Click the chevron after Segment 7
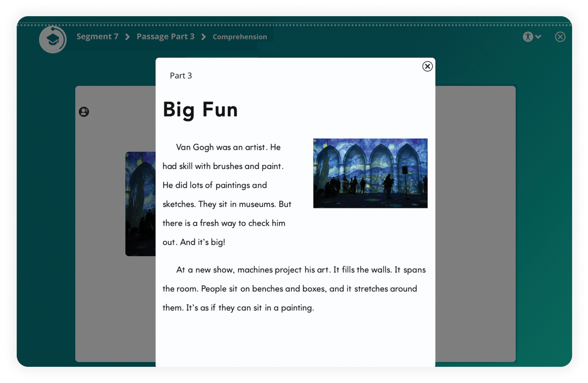 [127, 37]
